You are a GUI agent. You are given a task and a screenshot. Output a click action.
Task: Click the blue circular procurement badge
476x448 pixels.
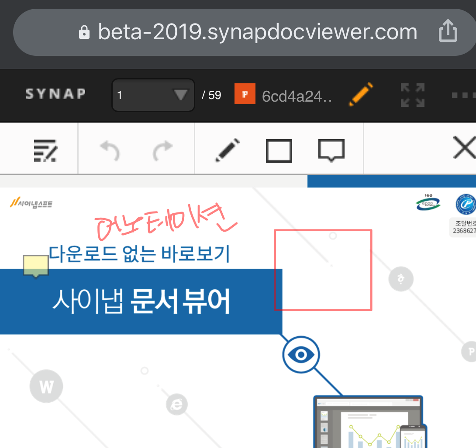click(x=466, y=205)
